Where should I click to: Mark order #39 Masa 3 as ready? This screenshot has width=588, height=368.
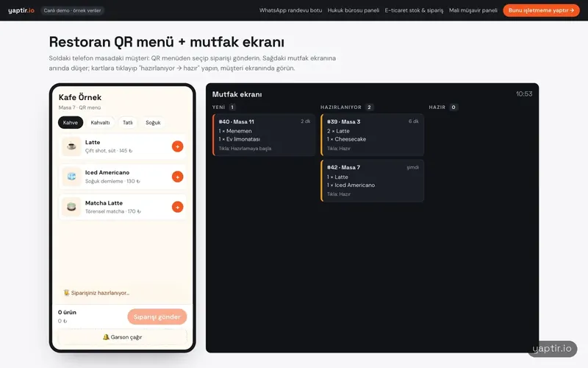coord(372,135)
